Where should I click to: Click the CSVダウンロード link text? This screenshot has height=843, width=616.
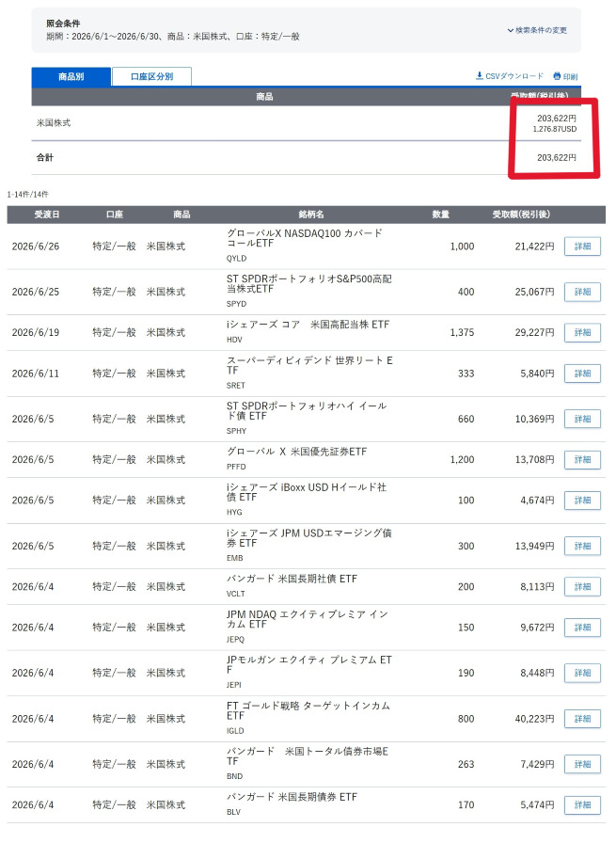click(514, 76)
